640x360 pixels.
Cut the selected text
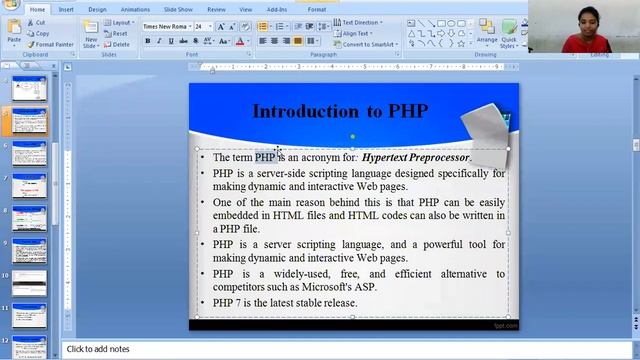tap(37, 22)
